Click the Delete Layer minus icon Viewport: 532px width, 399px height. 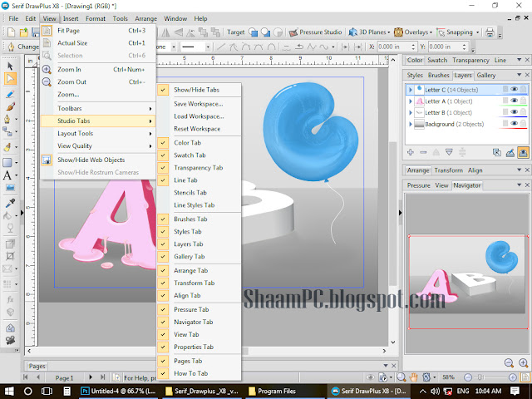pyautogui.click(x=423, y=152)
